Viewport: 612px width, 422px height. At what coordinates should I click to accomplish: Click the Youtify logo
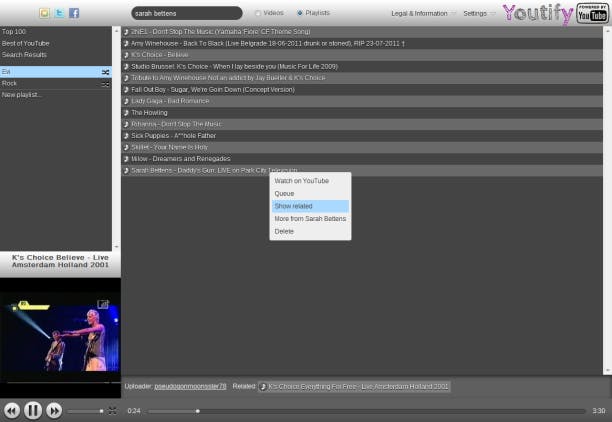(x=537, y=14)
